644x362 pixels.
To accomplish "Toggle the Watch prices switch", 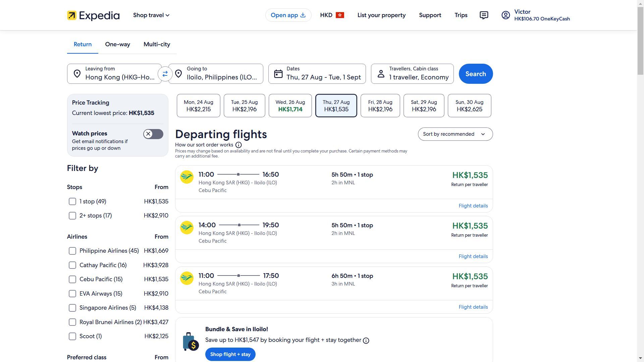I will (153, 134).
